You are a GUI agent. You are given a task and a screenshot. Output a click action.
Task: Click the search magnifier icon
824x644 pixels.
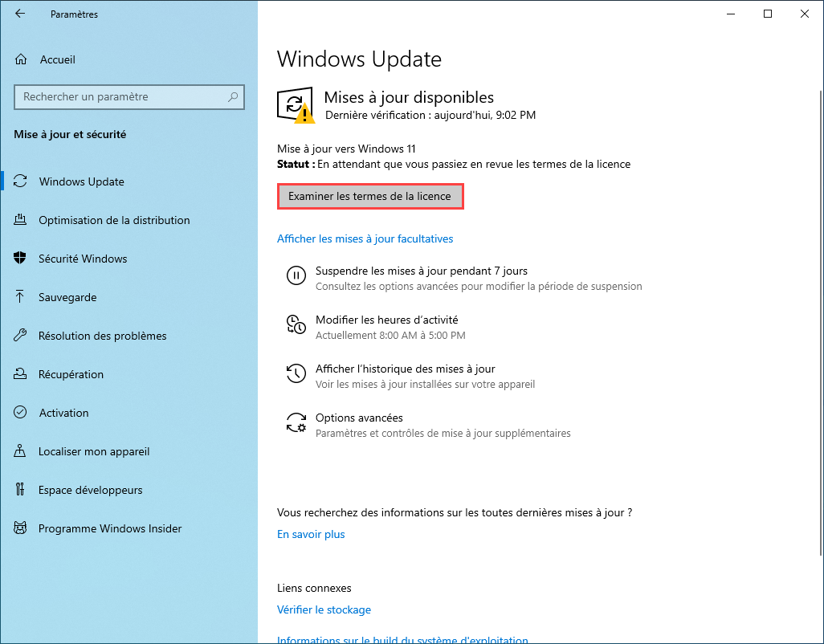(233, 96)
